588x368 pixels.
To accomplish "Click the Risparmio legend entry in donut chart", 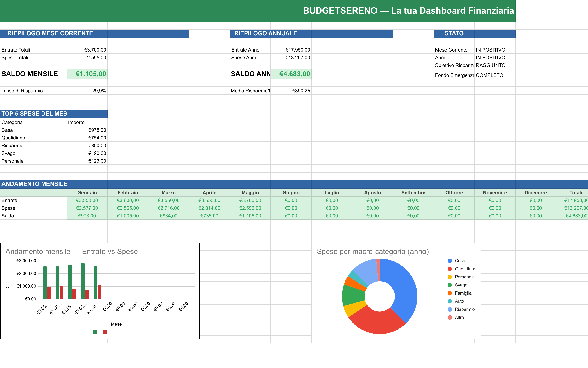I will 461,309.
